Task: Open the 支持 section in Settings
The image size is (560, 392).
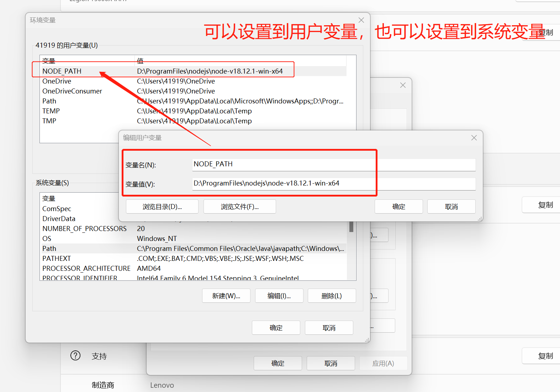Action: point(99,356)
